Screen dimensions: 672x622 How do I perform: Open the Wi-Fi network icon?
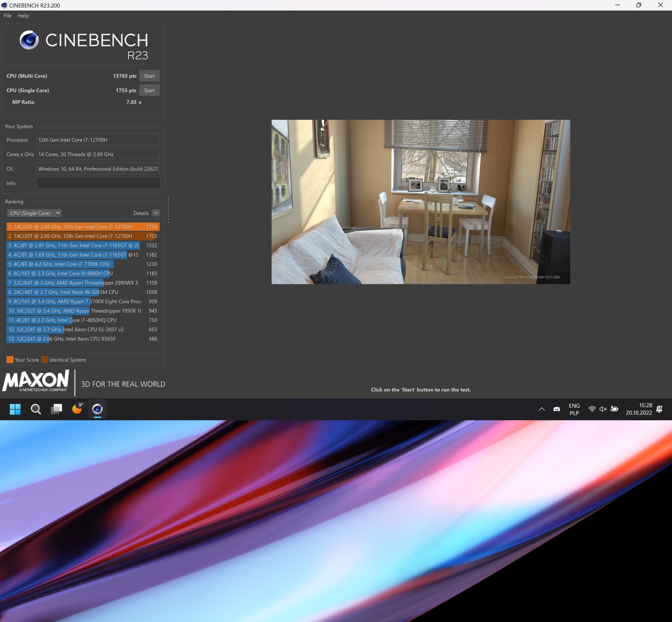[x=592, y=409]
